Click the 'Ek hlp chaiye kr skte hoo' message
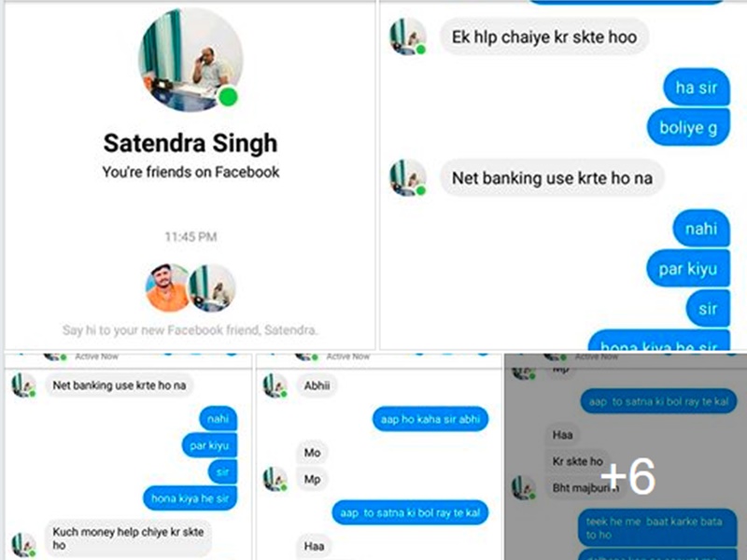The height and width of the screenshot is (560, 747). coord(544,36)
